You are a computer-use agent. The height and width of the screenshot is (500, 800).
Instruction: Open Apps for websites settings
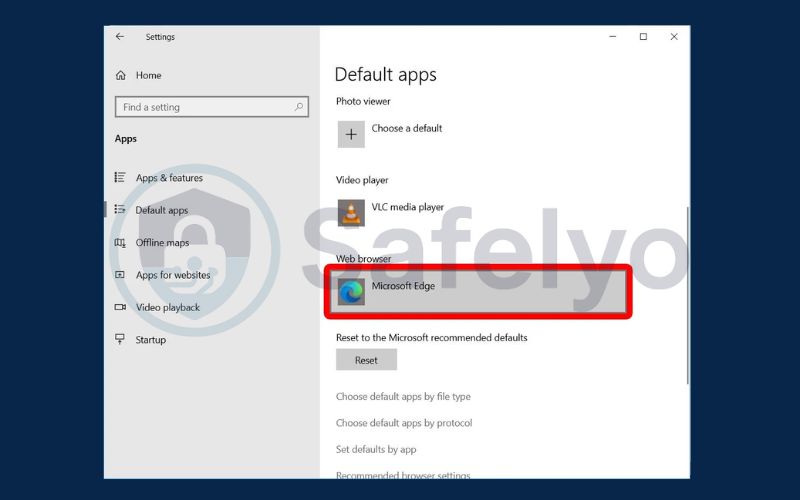(173, 275)
